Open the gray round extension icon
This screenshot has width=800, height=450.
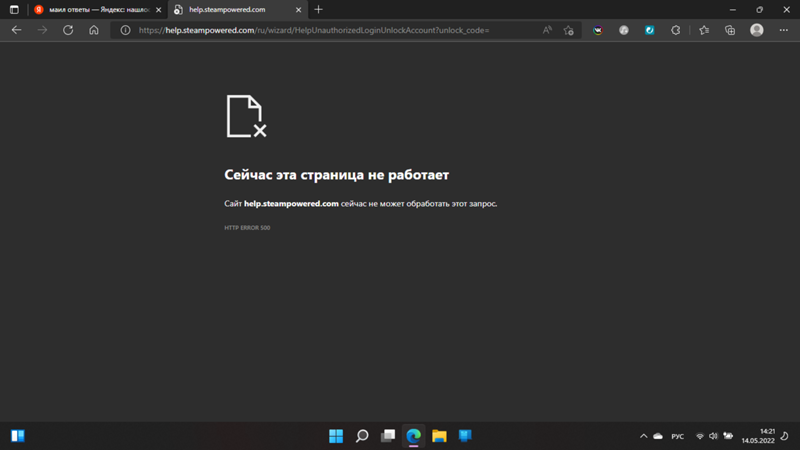(x=623, y=30)
